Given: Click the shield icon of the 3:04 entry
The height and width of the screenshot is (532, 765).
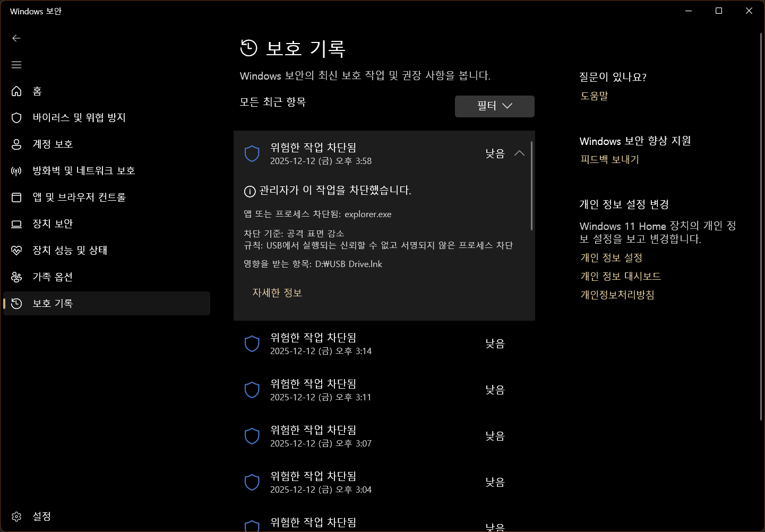Looking at the screenshot, I should (x=252, y=483).
